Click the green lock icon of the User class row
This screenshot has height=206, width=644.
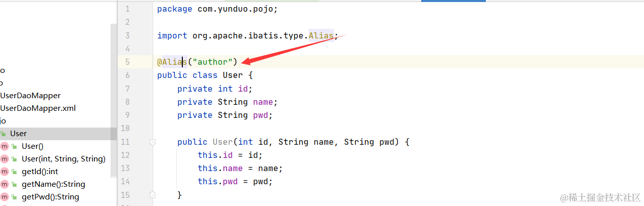tap(3, 134)
